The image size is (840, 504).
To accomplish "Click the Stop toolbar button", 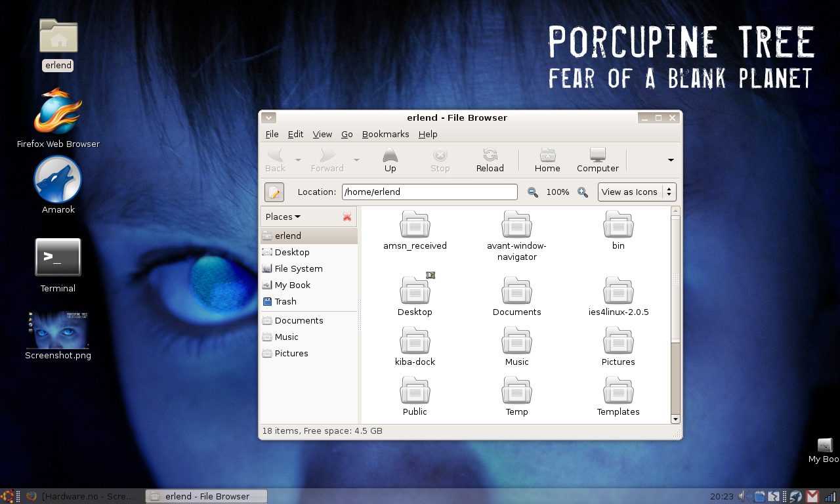I will (x=440, y=159).
